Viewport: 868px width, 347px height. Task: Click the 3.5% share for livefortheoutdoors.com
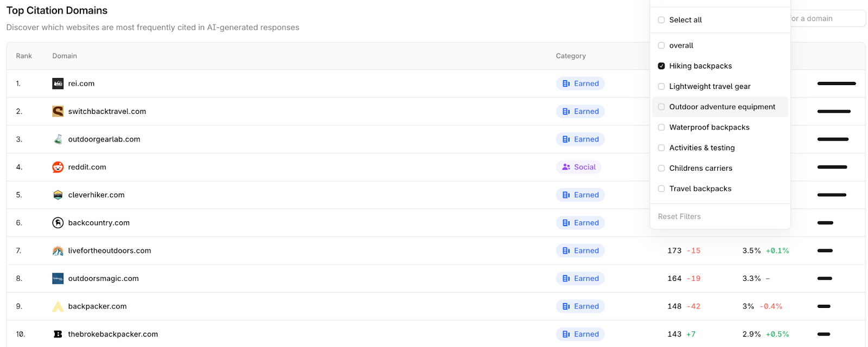[751, 250]
